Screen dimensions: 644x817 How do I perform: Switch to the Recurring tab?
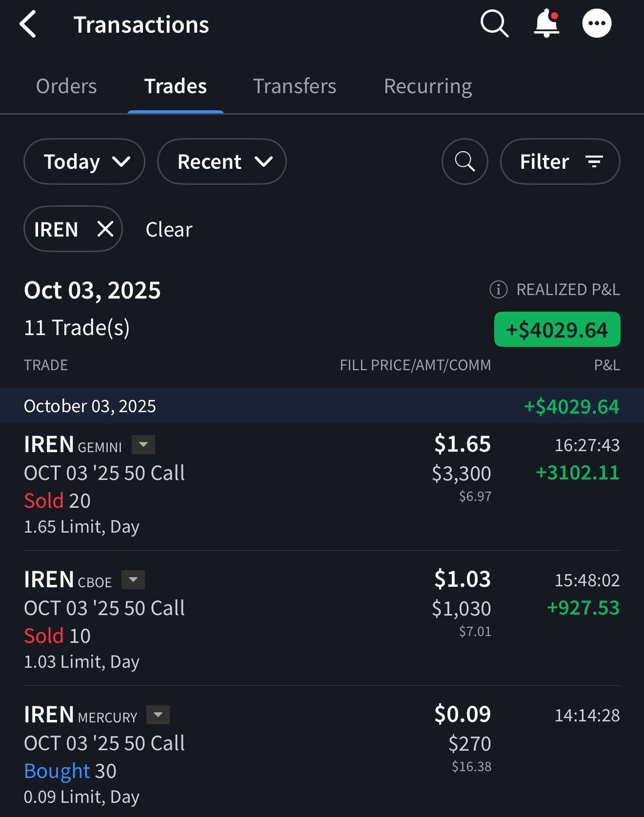427,86
